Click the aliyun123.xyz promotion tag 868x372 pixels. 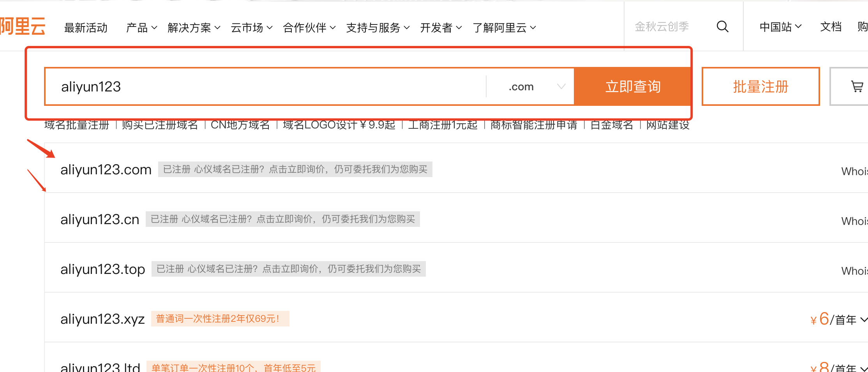pos(220,319)
